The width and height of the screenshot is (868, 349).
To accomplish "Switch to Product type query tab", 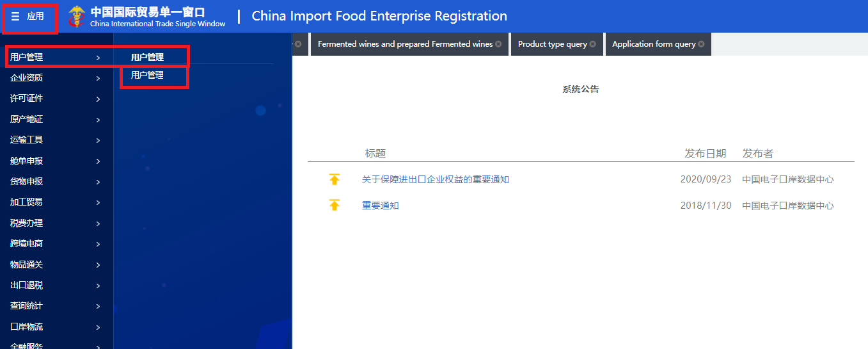I will [x=552, y=44].
